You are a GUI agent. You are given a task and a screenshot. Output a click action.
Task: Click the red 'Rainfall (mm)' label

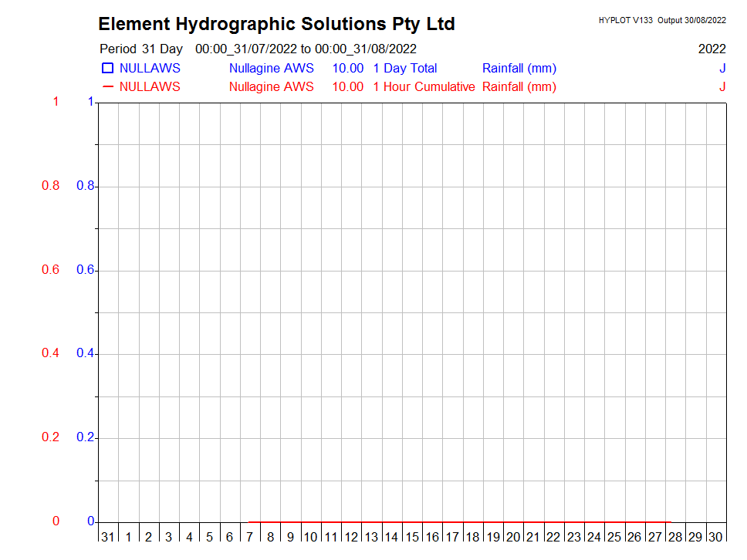(x=519, y=87)
